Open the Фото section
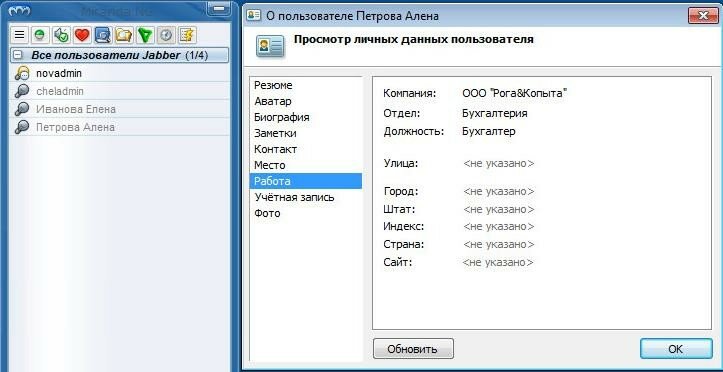 tap(305, 213)
